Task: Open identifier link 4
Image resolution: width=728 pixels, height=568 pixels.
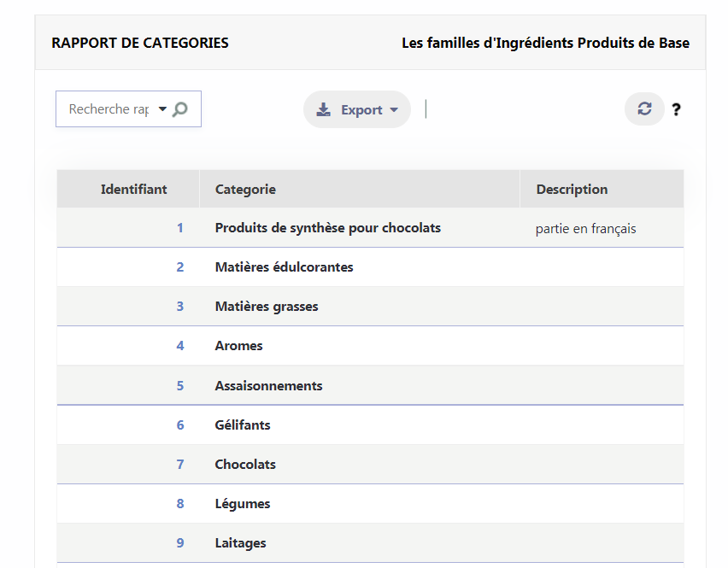Action: [x=179, y=346]
